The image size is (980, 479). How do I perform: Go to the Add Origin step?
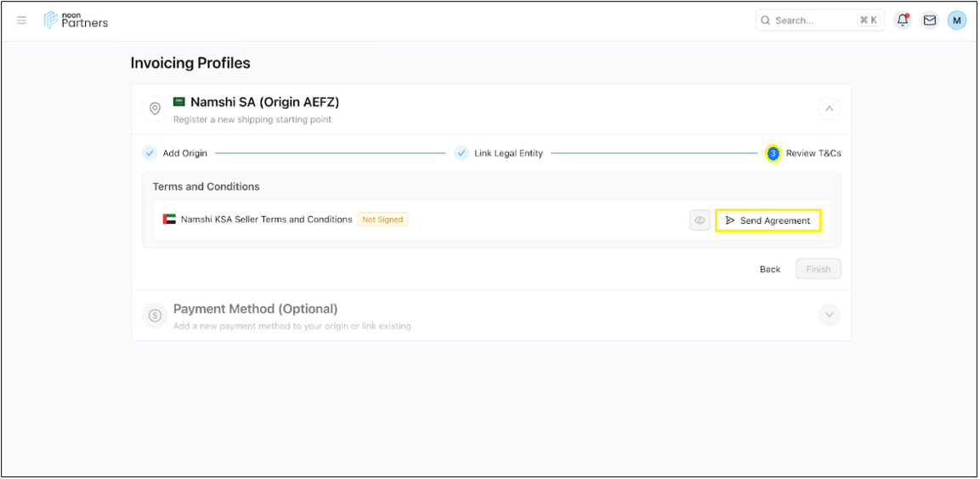176,153
